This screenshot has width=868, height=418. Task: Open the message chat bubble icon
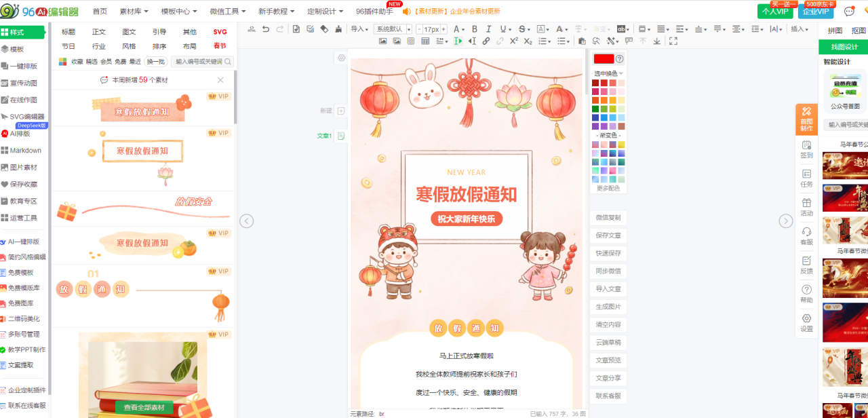point(848,12)
